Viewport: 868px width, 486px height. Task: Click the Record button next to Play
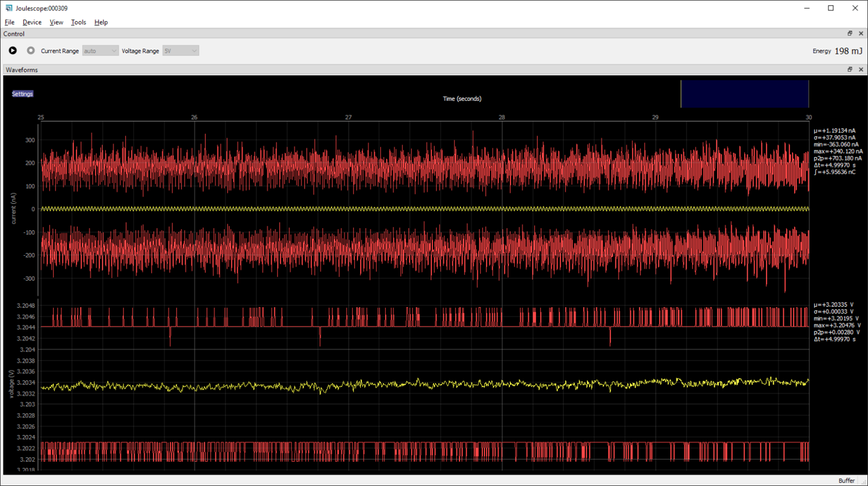tap(31, 51)
